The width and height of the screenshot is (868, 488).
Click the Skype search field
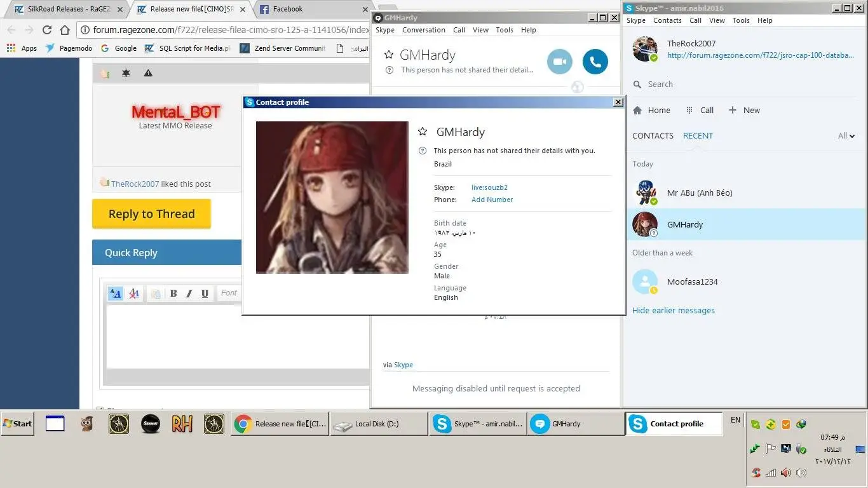(745, 84)
